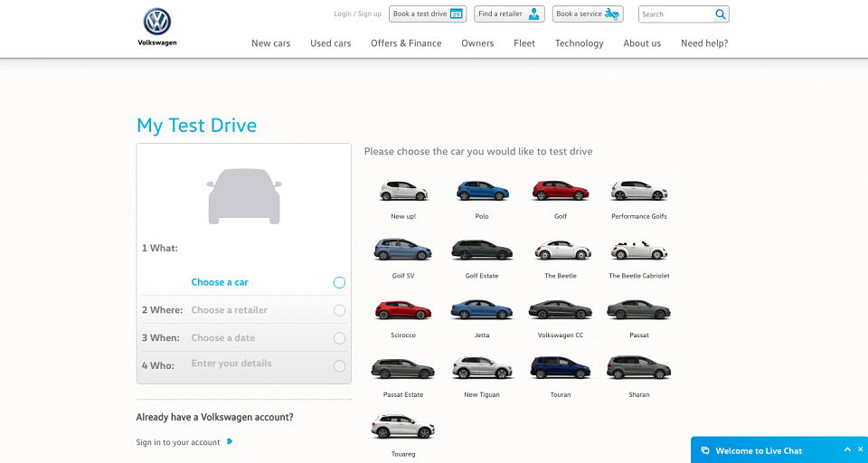Select the Sharan car image
Image resolution: width=868 pixels, height=463 pixels.
639,368
